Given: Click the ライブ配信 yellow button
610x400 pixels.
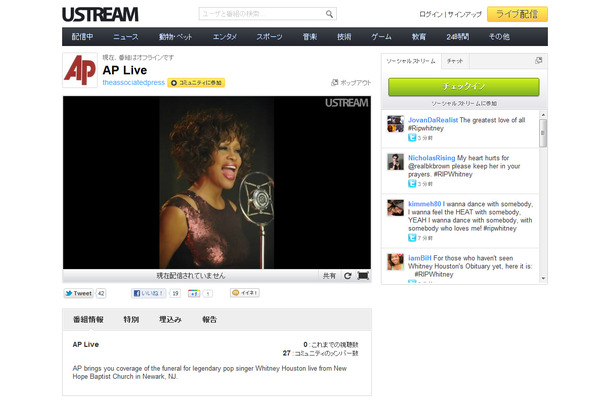Looking at the screenshot, I should pyautogui.click(x=517, y=14).
